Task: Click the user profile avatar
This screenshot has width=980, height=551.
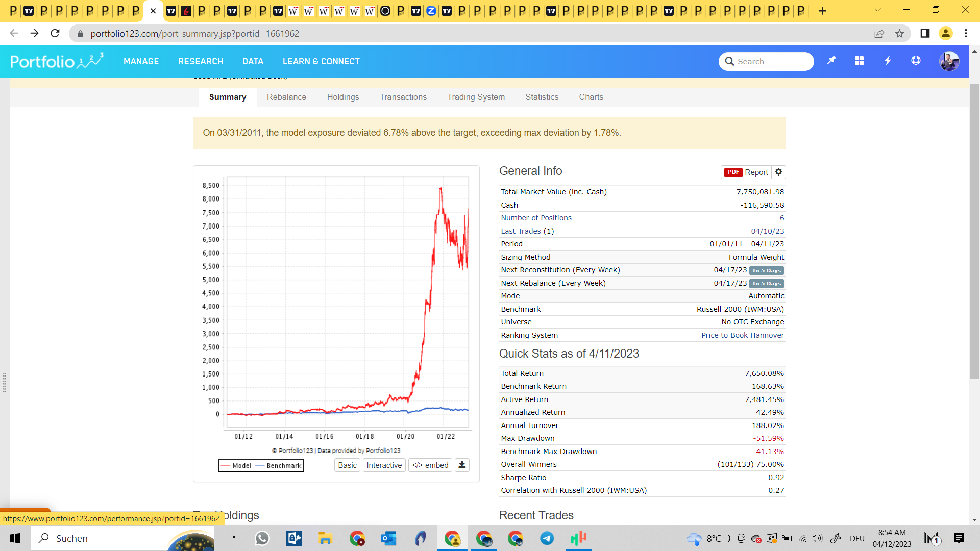Action: (949, 61)
